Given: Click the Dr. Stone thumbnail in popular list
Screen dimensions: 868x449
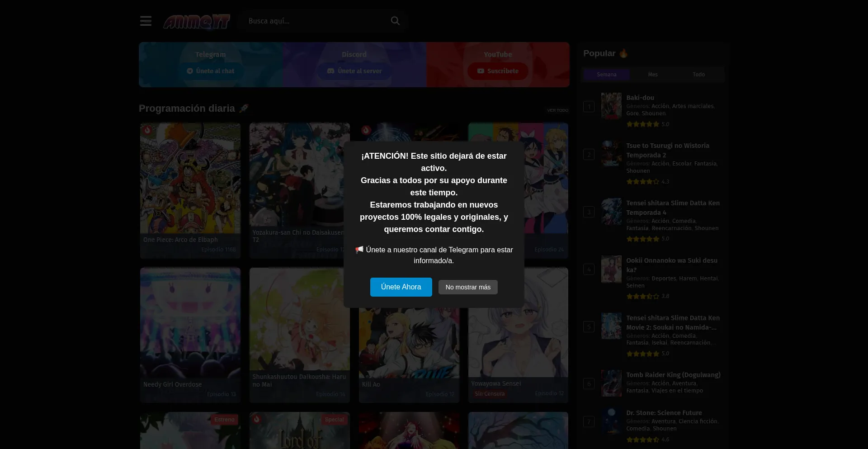Looking at the screenshot, I should (611, 421).
